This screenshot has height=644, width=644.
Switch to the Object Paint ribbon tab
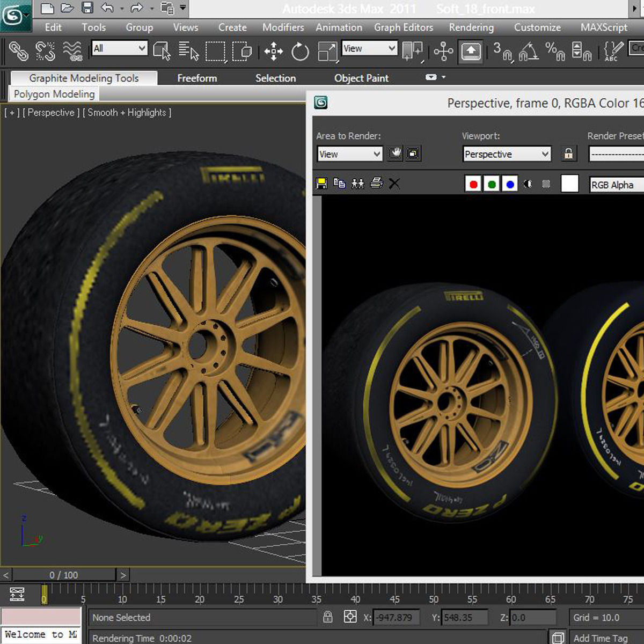click(x=361, y=78)
